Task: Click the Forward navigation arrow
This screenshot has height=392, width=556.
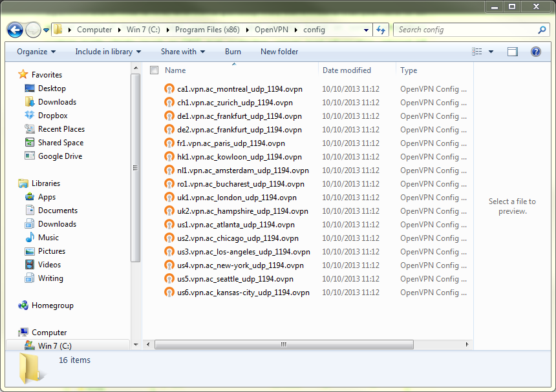Action: click(34, 30)
